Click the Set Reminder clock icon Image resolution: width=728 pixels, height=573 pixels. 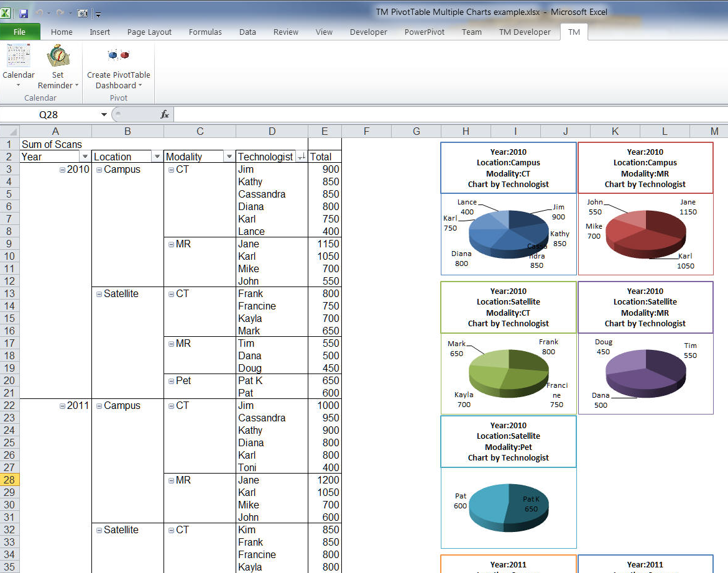tap(58, 56)
